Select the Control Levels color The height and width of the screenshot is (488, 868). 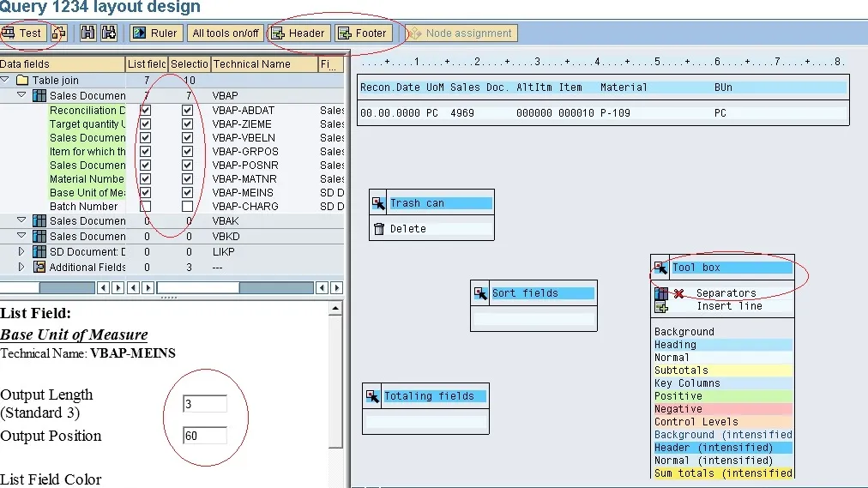722,422
